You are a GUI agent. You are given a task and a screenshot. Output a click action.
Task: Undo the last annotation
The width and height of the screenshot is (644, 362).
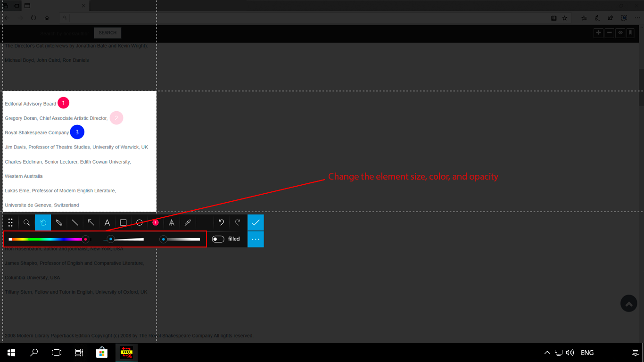pyautogui.click(x=221, y=222)
